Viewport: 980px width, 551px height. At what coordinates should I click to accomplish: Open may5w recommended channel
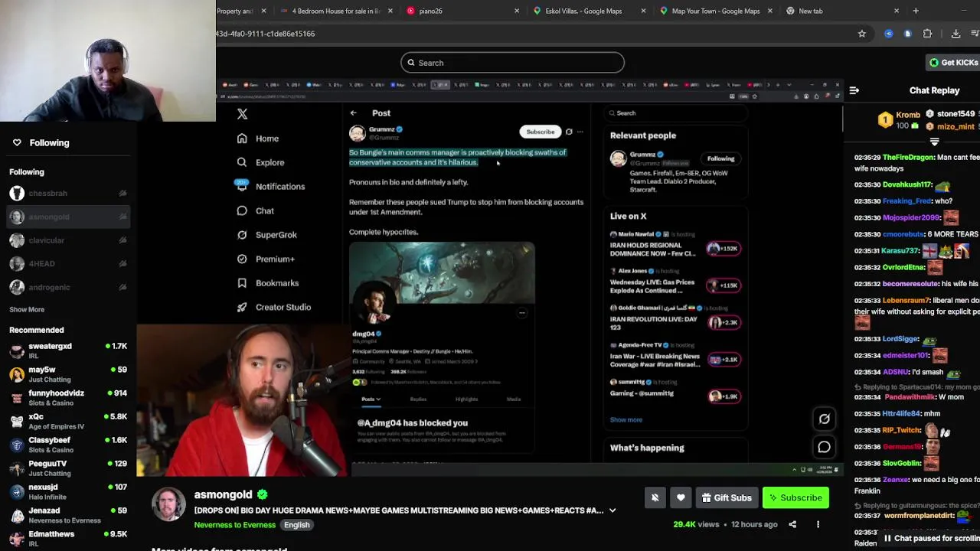(x=67, y=374)
